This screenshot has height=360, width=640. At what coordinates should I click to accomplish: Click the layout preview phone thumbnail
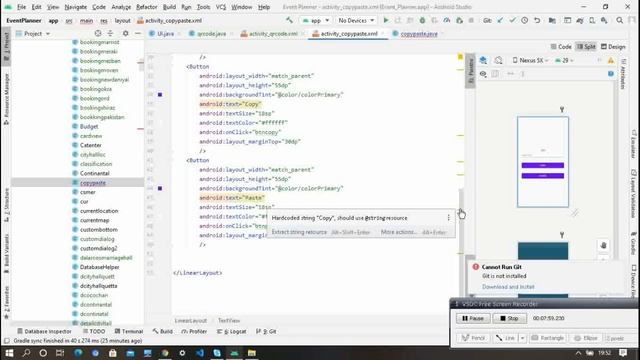click(x=543, y=162)
